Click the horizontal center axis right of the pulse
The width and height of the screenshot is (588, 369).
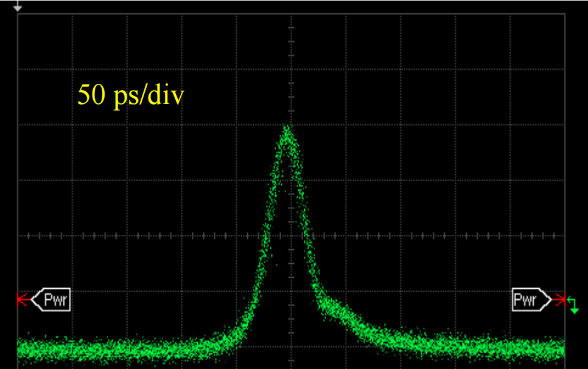[426, 235]
